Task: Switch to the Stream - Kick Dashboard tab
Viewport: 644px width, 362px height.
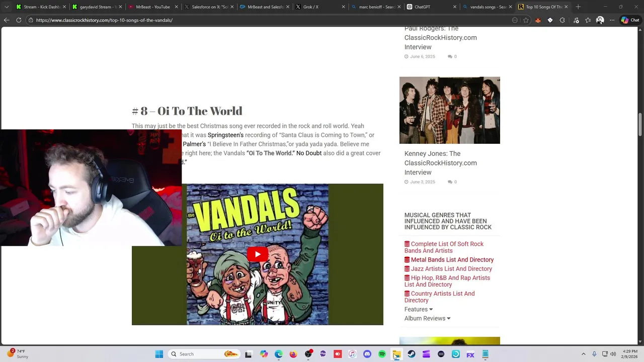Action: coord(40,7)
